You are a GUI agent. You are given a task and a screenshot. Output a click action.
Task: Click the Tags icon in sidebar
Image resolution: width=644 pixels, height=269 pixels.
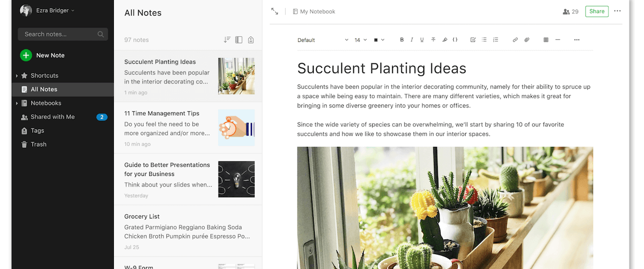coord(24,131)
